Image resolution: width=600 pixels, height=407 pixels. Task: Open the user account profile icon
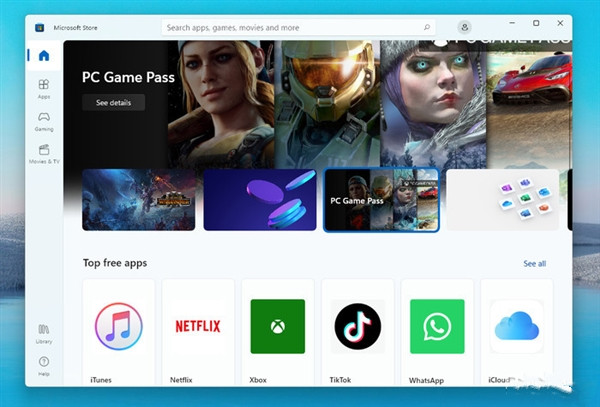pos(464,27)
